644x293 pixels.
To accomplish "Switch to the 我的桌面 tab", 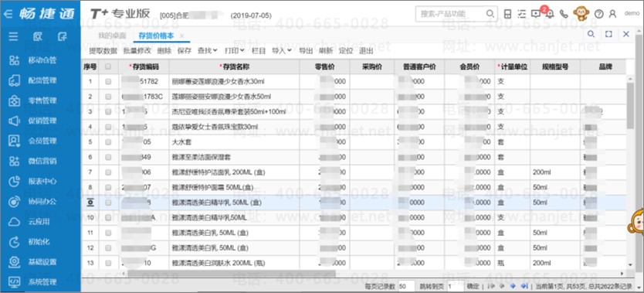I will click(x=112, y=36).
